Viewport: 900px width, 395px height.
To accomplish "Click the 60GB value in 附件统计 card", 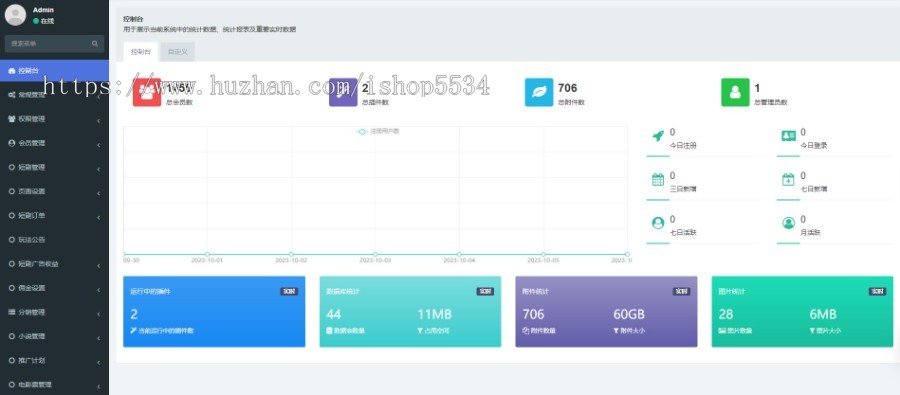I will point(629,314).
